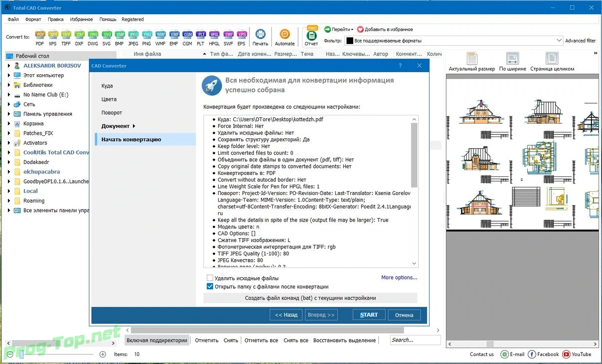Click Добавить в избранное favorites icon
Viewport: 602px width, 364px height.
point(360,30)
